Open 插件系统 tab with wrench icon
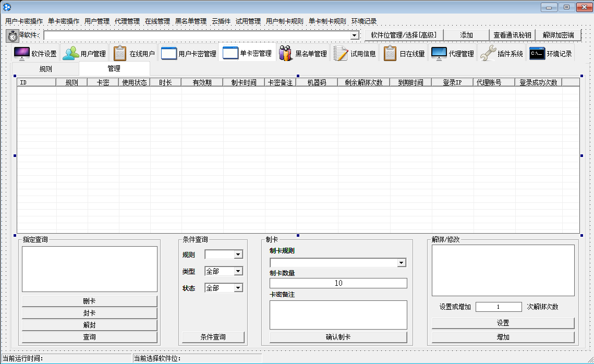 501,54
